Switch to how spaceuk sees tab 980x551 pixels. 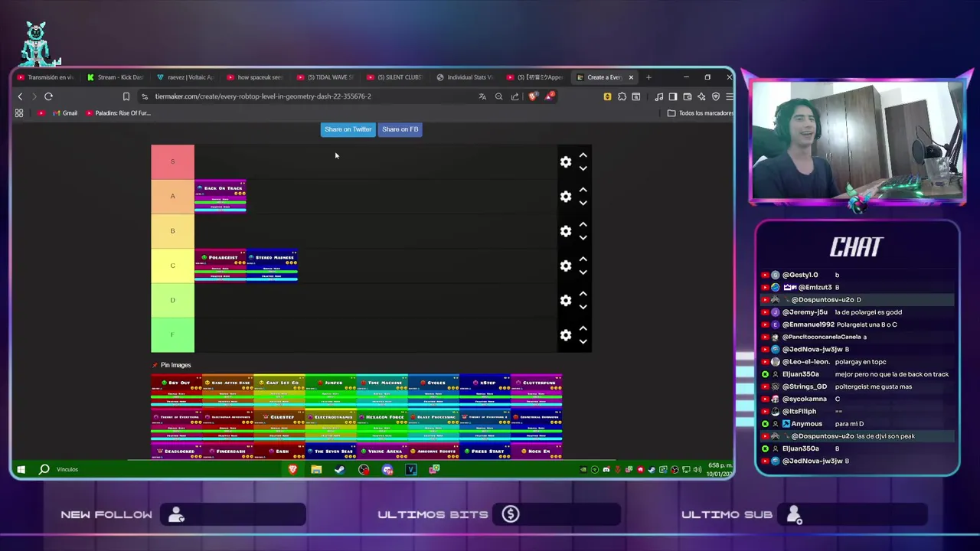coord(254,77)
